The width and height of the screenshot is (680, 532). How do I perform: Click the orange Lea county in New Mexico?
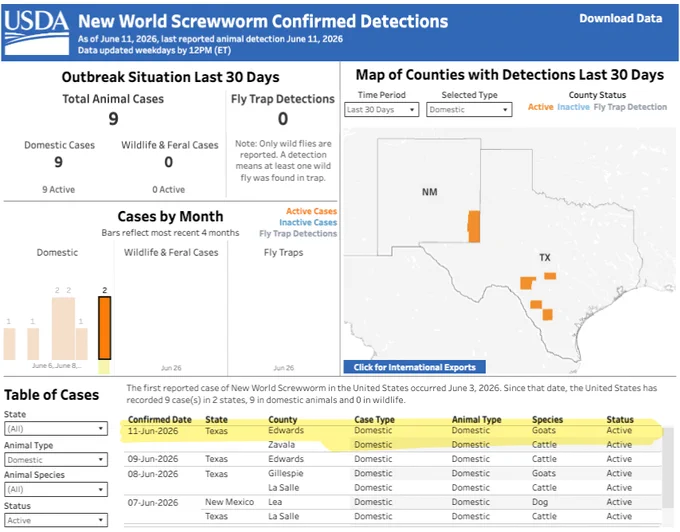(x=474, y=226)
